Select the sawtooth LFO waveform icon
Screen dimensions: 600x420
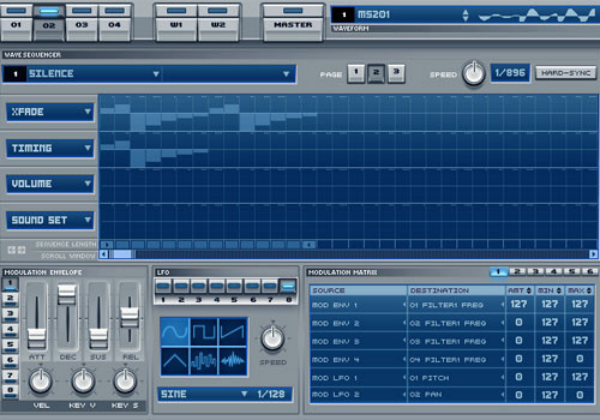click(x=232, y=332)
